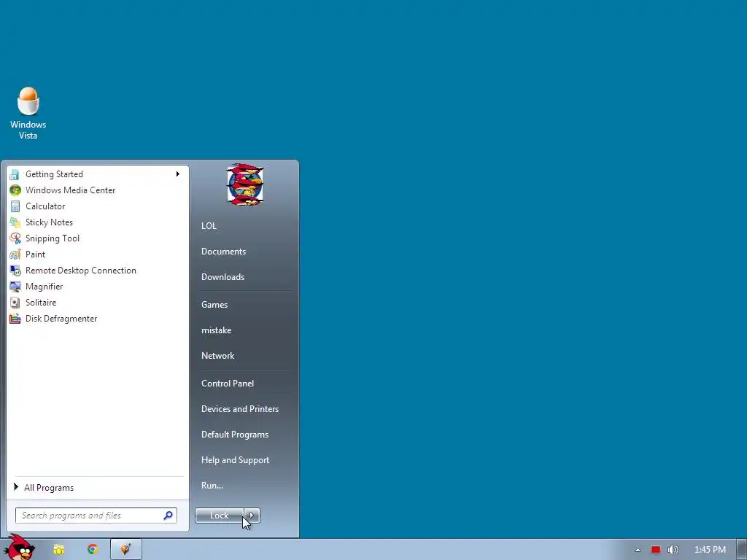Viewport: 747px width, 560px height.
Task: Open the Windows Vista desktop egg icon
Action: click(x=28, y=101)
